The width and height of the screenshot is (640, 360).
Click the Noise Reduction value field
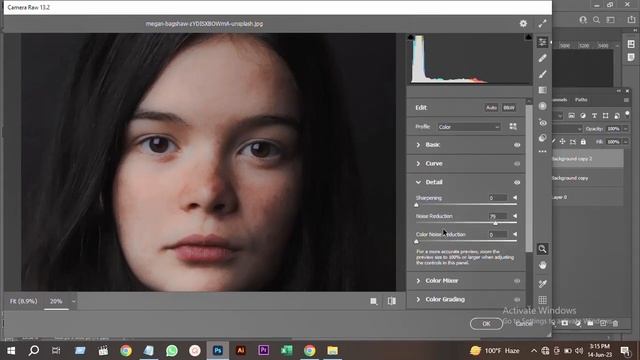[498, 216]
